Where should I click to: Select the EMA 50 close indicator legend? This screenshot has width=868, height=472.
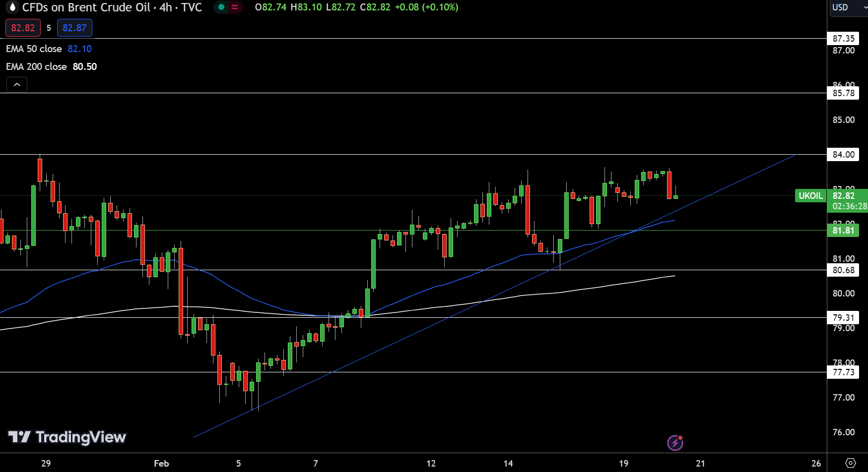(x=34, y=49)
